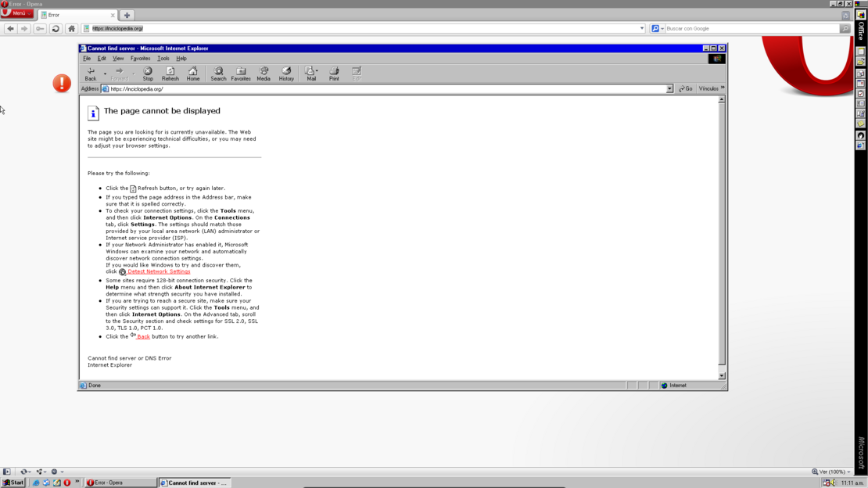Click the Stop icon in the IE toolbar
Screen dimensions: 868x488
pos(148,73)
